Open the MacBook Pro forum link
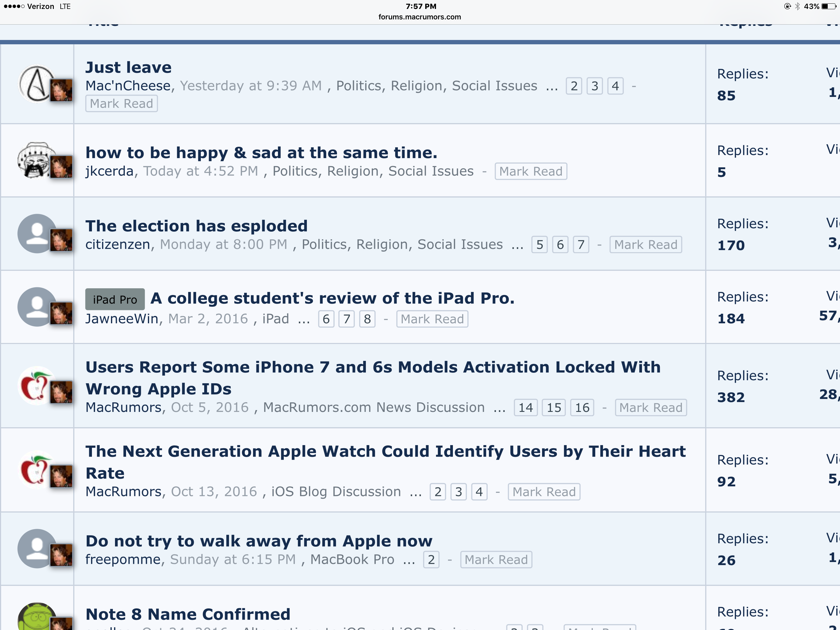Screen dimensions: 840x630 (x=352, y=559)
